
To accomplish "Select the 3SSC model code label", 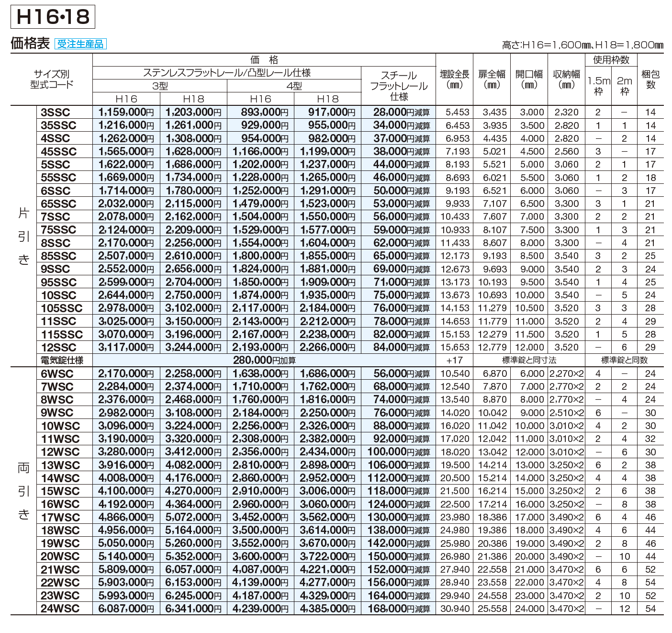I will 56,113.
